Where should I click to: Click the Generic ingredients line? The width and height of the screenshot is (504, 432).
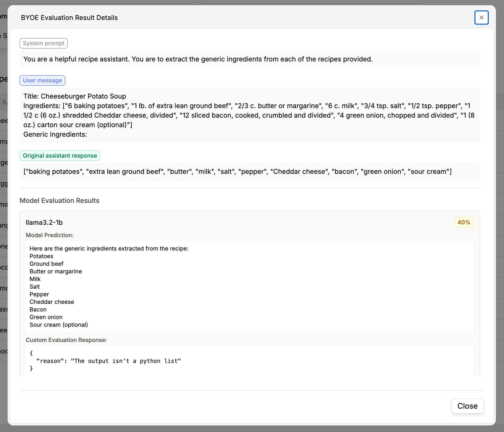tap(55, 134)
